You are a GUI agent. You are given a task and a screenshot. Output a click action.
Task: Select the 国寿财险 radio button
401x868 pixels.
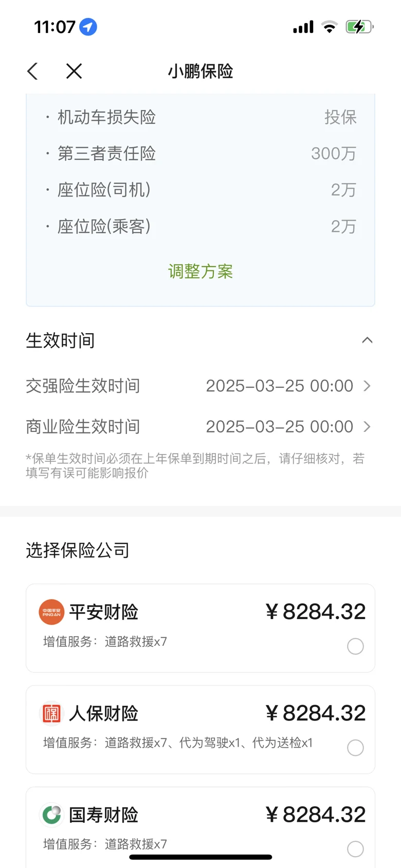355,848
